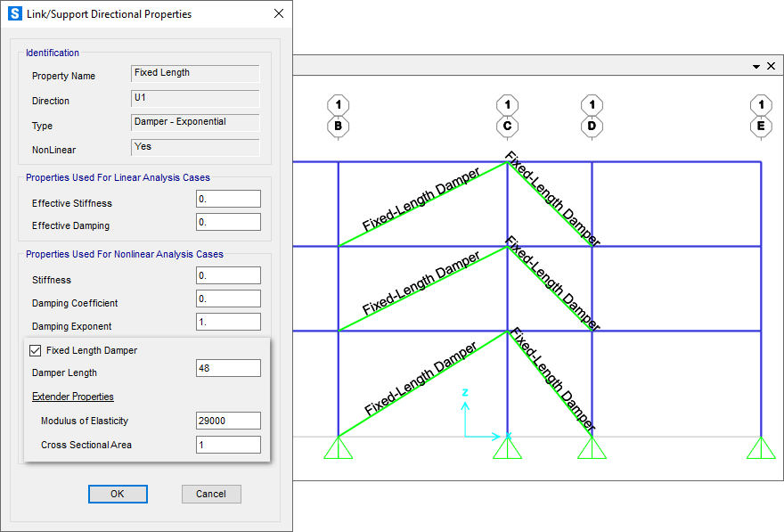Click the Type field showing Damper - Exponential
The height and width of the screenshot is (532, 784).
click(194, 122)
